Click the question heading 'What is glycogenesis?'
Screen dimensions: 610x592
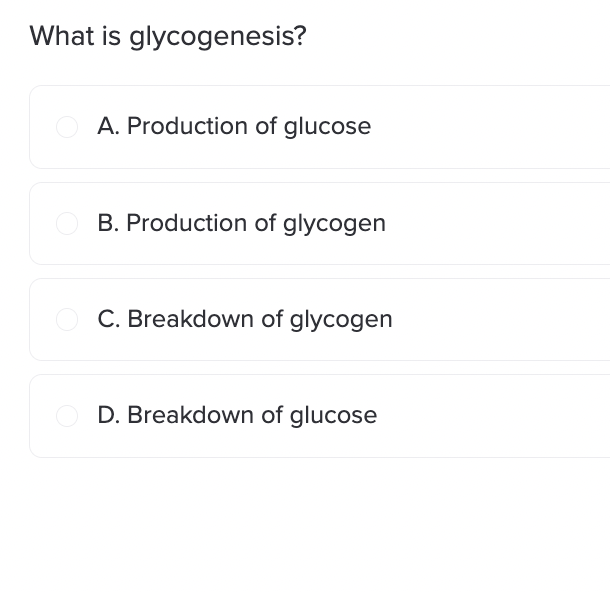pyautogui.click(x=168, y=37)
